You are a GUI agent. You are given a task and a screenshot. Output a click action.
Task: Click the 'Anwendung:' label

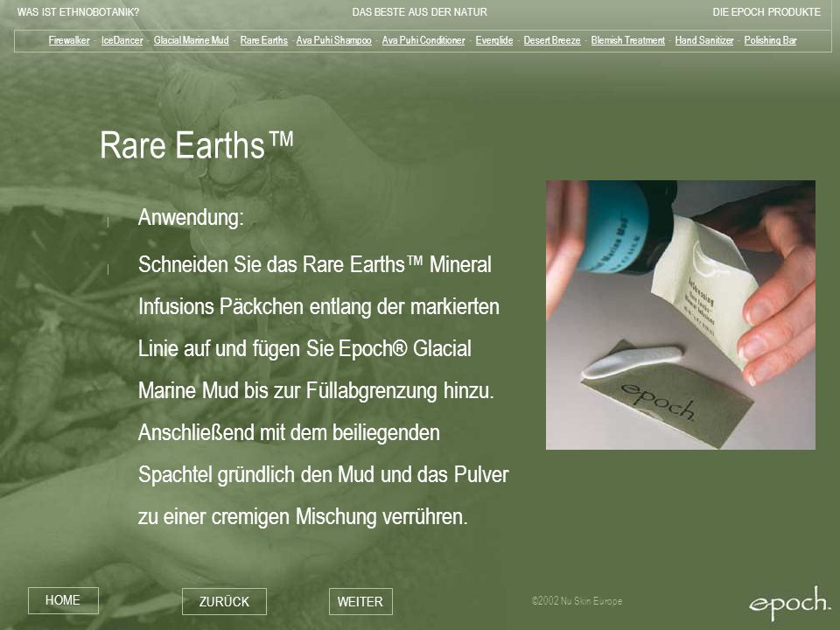(x=191, y=218)
